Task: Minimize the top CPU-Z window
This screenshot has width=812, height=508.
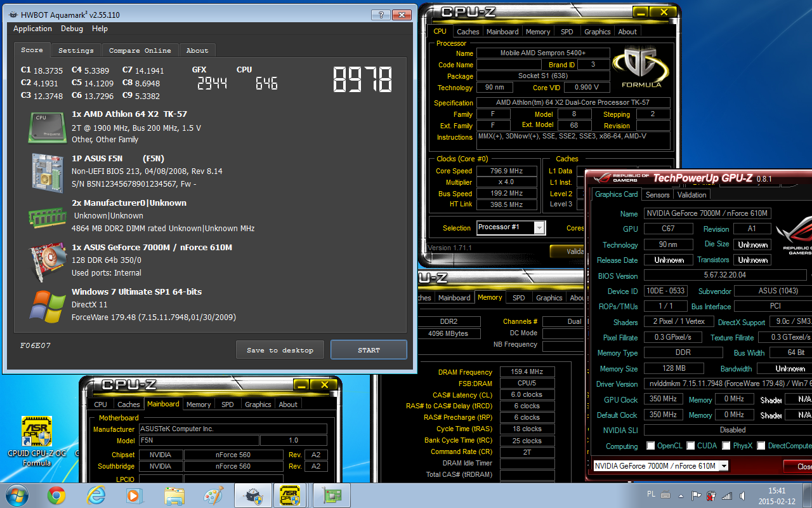Action: coord(642,11)
